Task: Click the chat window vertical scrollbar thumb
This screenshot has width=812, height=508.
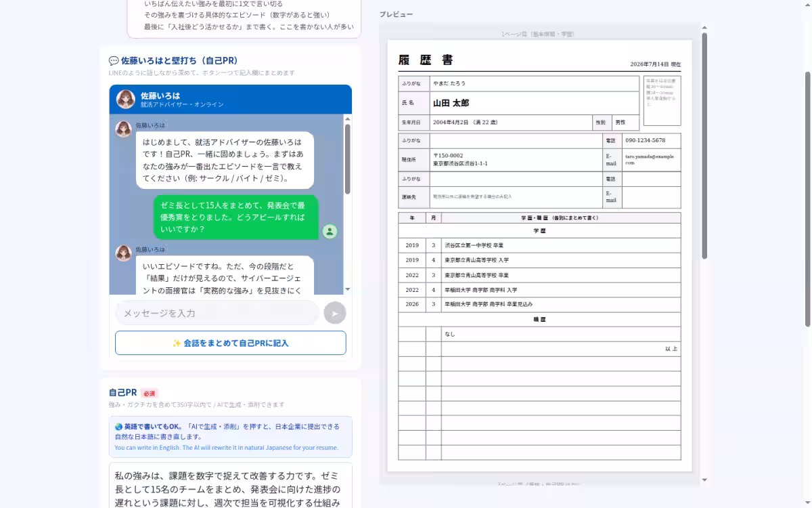Action: click(348, 159)
